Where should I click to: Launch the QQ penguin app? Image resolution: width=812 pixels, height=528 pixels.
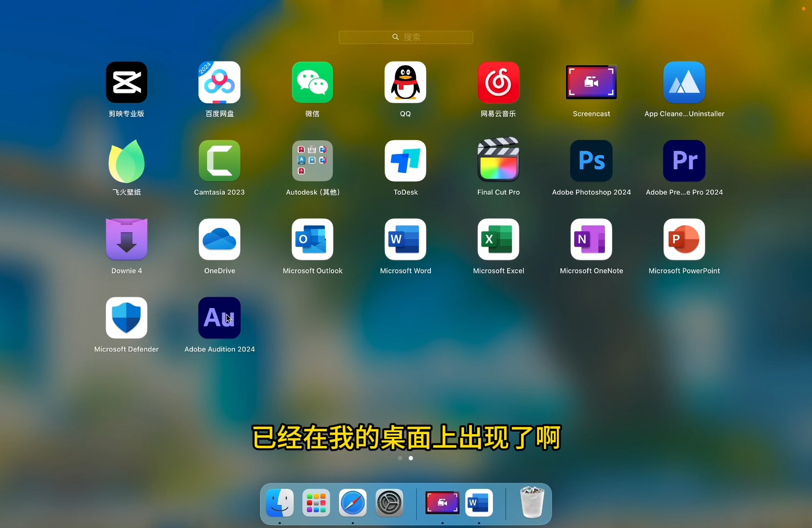click(406, 82)
